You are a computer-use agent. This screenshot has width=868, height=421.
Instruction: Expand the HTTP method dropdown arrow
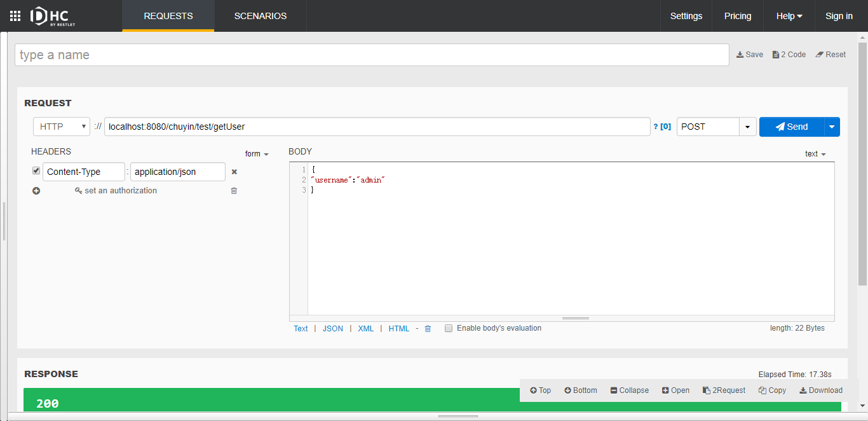tap(748, 127)
